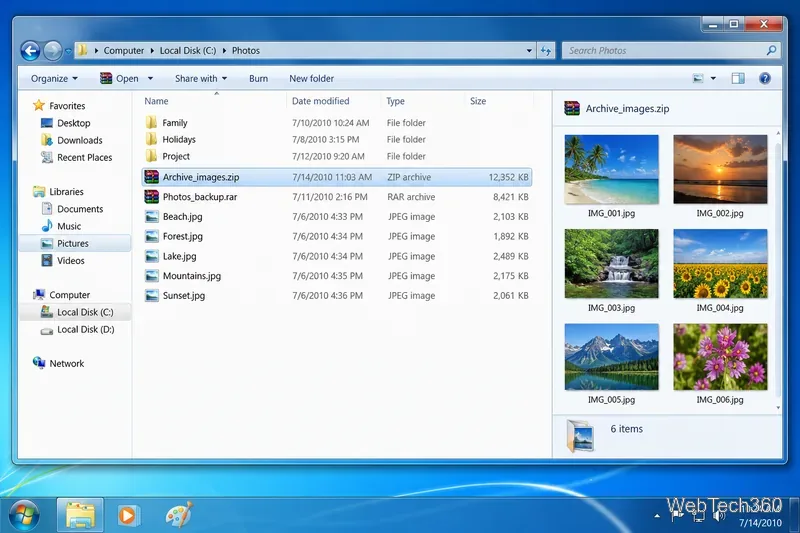Open Windows Explorer from the taskbar
This screenshot has width=800, height=533.
(80, 515)
